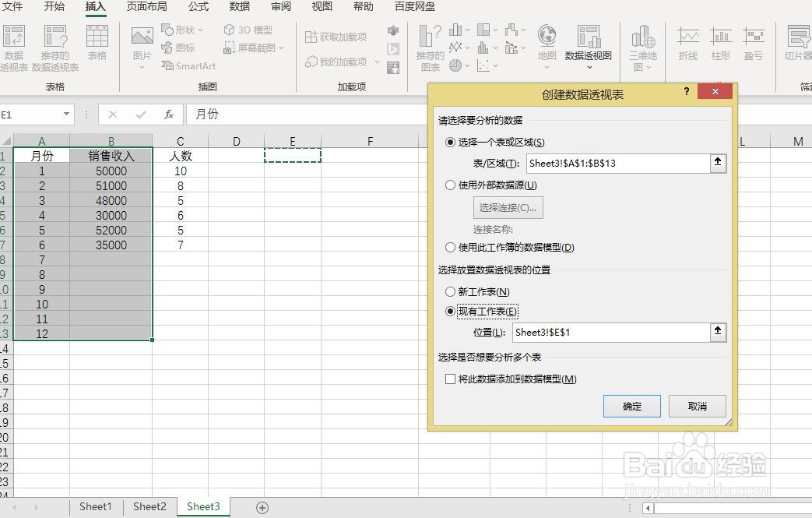This screenshot has width=812, height=518.
Task: Collapse the 表/区域 range selector
Action: pos(717,164)
